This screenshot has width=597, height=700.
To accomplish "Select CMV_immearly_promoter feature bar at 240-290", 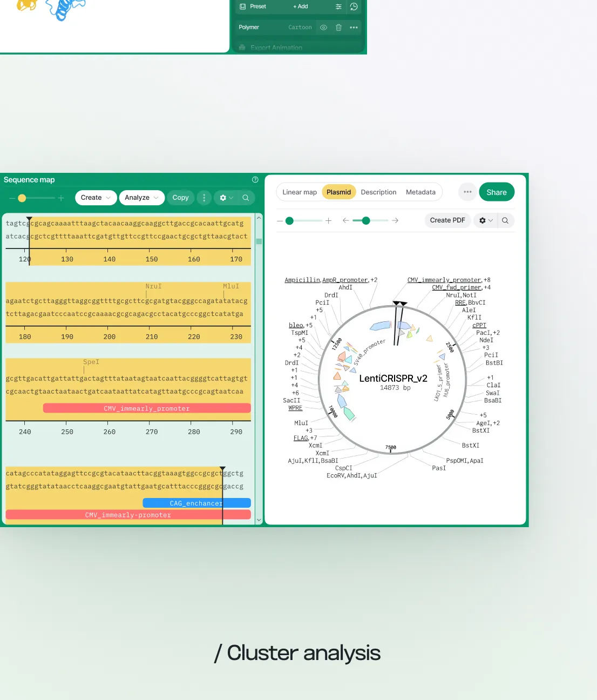I will click(x=147, y=408).
